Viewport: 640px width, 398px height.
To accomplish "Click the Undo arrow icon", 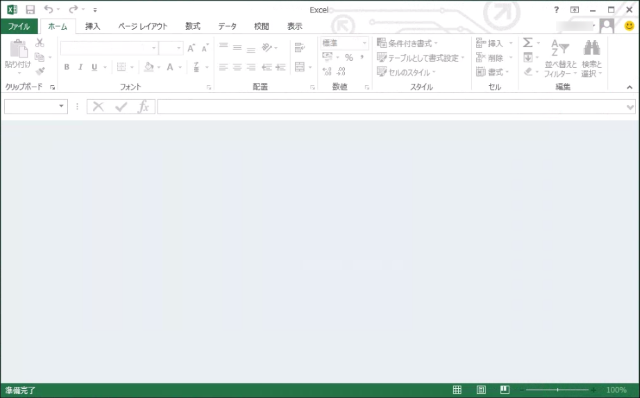I will tap(49, 9).
